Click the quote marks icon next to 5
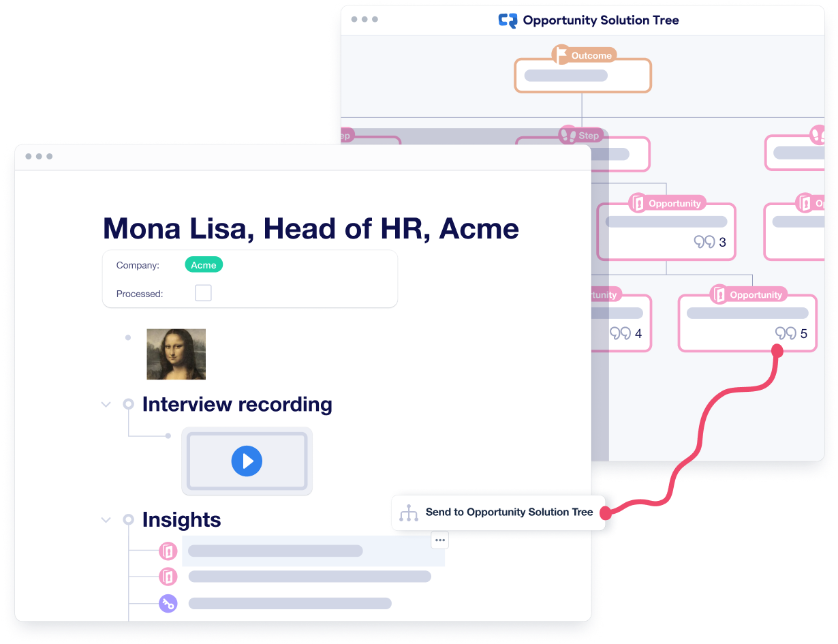The image size is (838, 644). (786, 333)
